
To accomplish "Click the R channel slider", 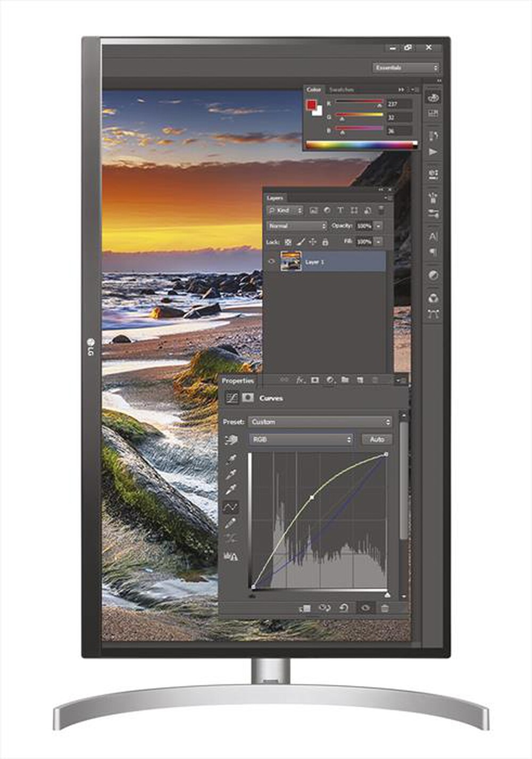I will [x=359, y=102].
